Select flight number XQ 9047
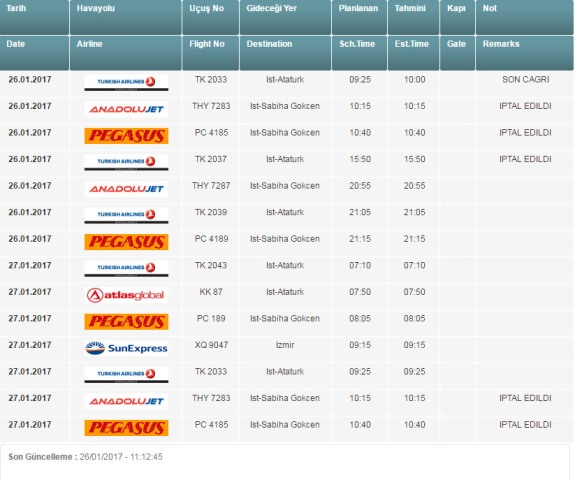The height and width of the screenshot is (480, 575). click(211, 345)
